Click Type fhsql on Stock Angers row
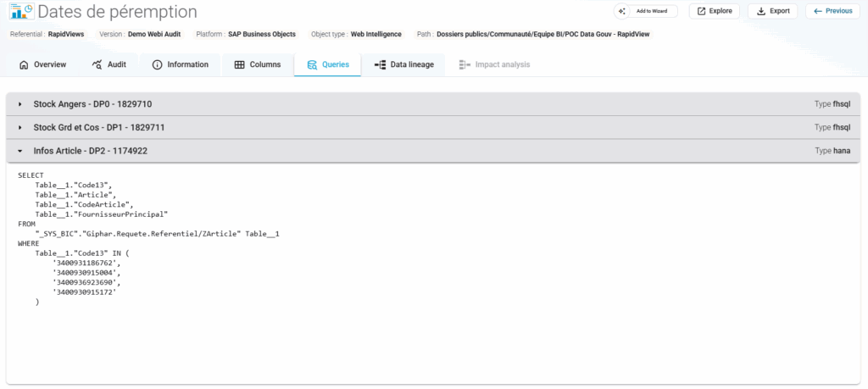 click(x=832, y=104)
